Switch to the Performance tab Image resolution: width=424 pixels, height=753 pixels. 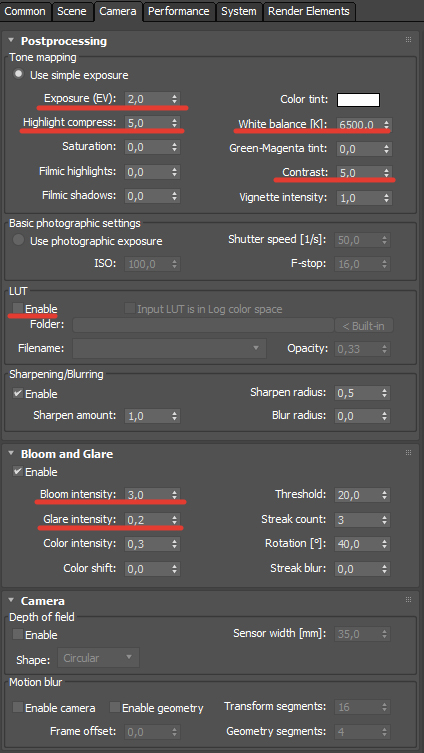[179, 11]
